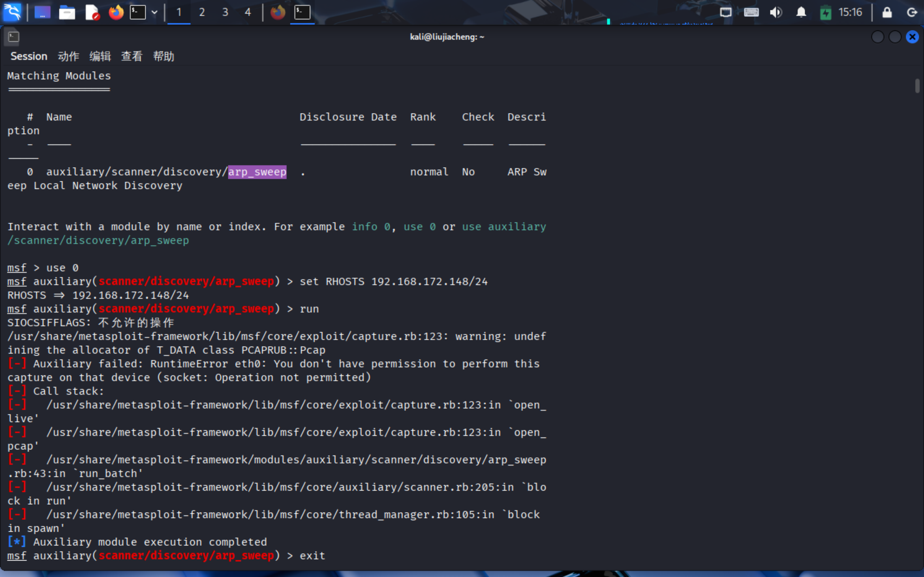Click the power manager battery icon
Screen dimensions: 924x577
click(825, 13)
